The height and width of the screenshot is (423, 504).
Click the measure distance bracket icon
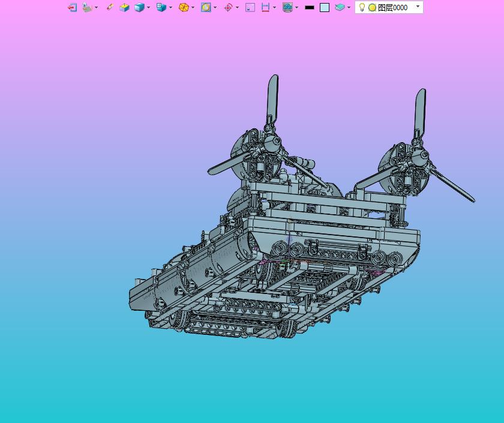pos(265,7)
